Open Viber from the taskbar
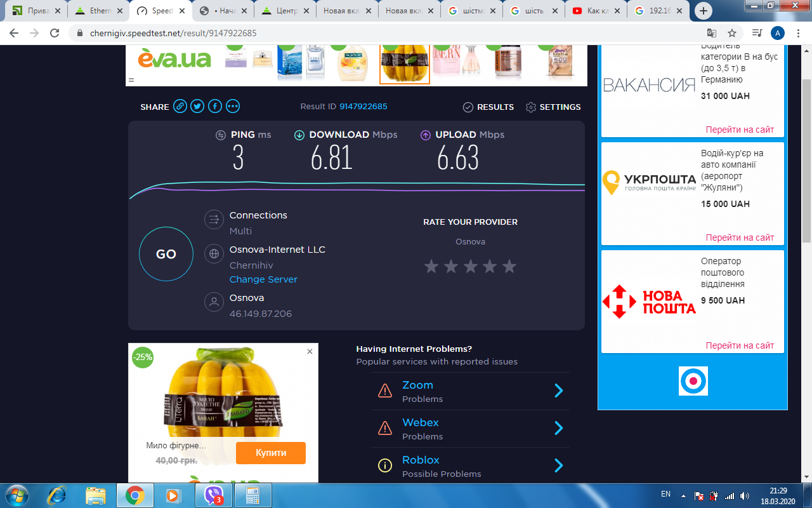The width and height of the screenshot is (812, 508). pos(214,495)
